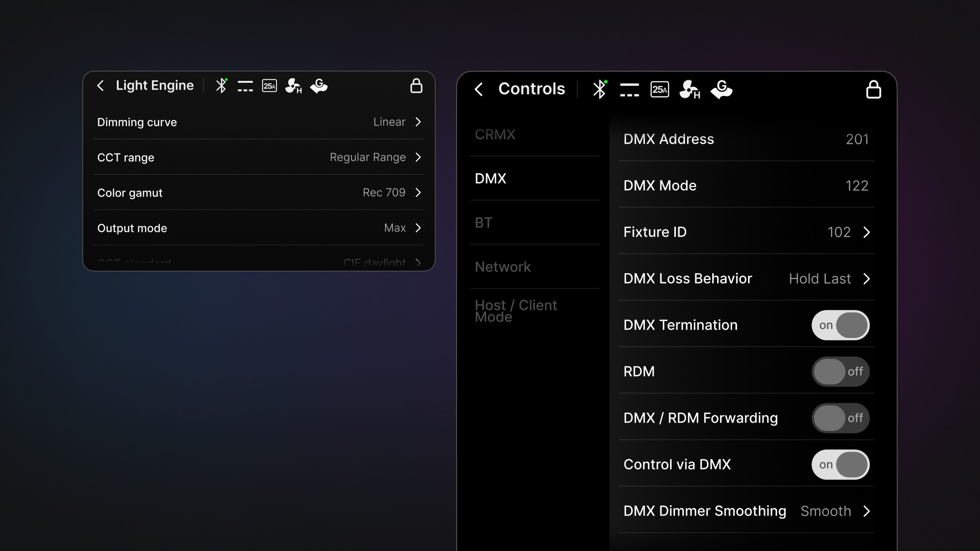
Task: Expand DMX Loss Behavior Hold Last chevron
Action: point(866,279)
